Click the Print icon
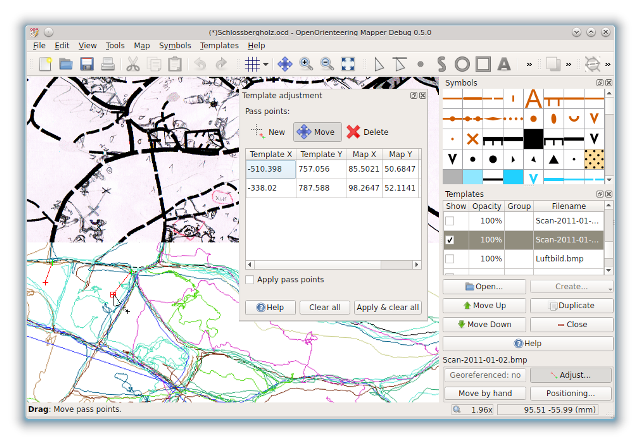The image size is (640, 444). (108, 64)
